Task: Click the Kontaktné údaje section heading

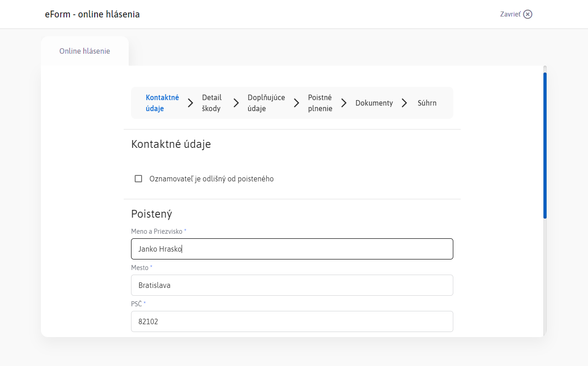Action: pyautogui.click(x=171, y=144)
